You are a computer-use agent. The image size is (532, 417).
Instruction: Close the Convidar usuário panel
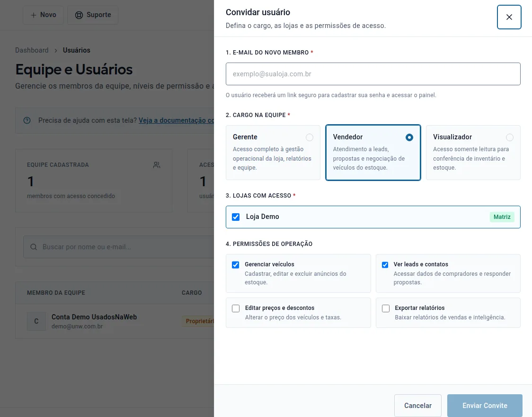pyautogui.click(x=509, y=17)
